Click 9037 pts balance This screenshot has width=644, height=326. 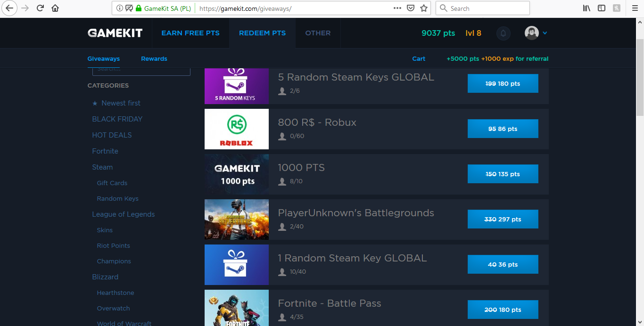pos(438,33)
